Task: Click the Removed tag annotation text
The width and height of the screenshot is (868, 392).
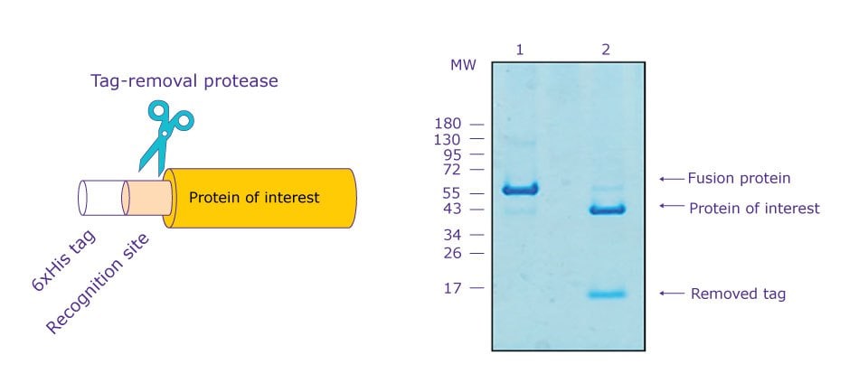Action: [738, 294]
